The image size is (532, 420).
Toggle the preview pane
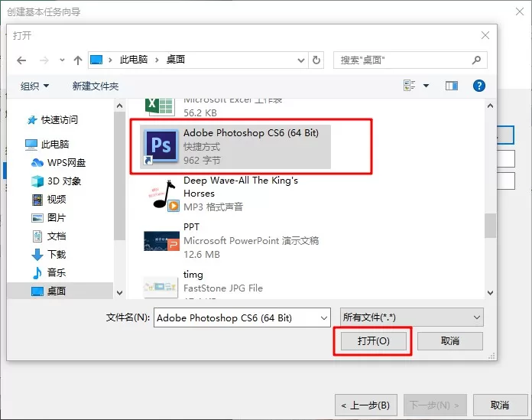(x=452, y=86)
